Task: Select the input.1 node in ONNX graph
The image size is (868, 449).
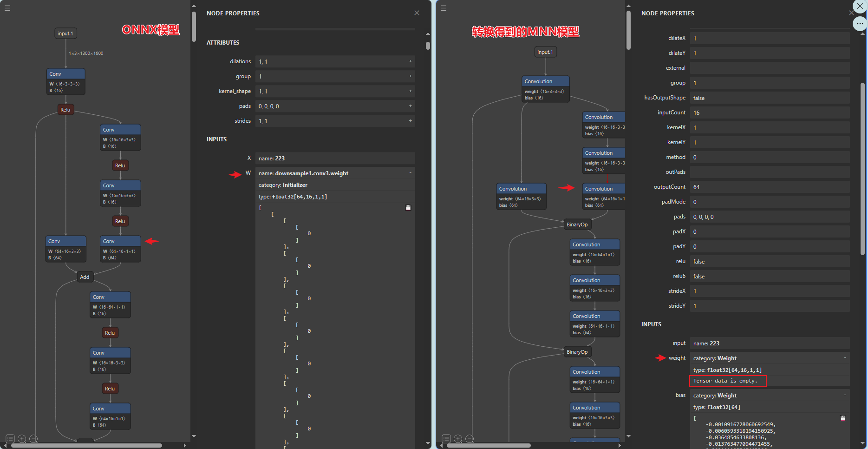Action: (x=65, y=33)
